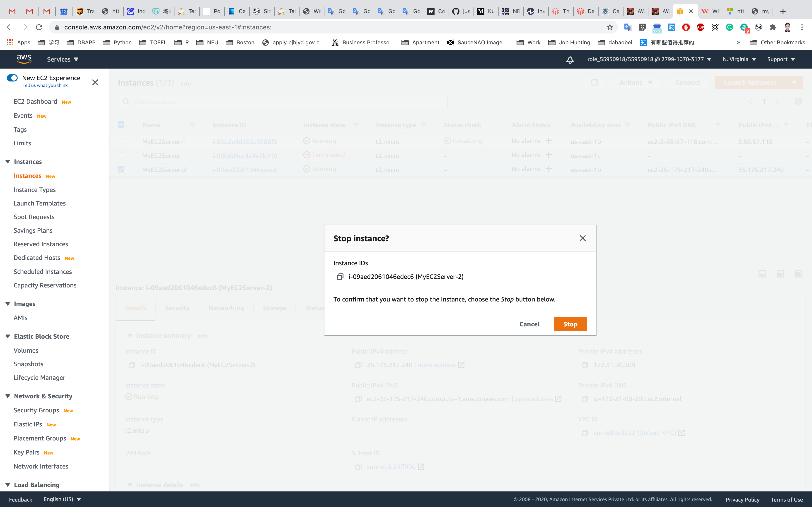Disable the New EC2 Experience toggle
Viewport: 812px width, 507px height.
pyautogui.click(x=12, y=78)
